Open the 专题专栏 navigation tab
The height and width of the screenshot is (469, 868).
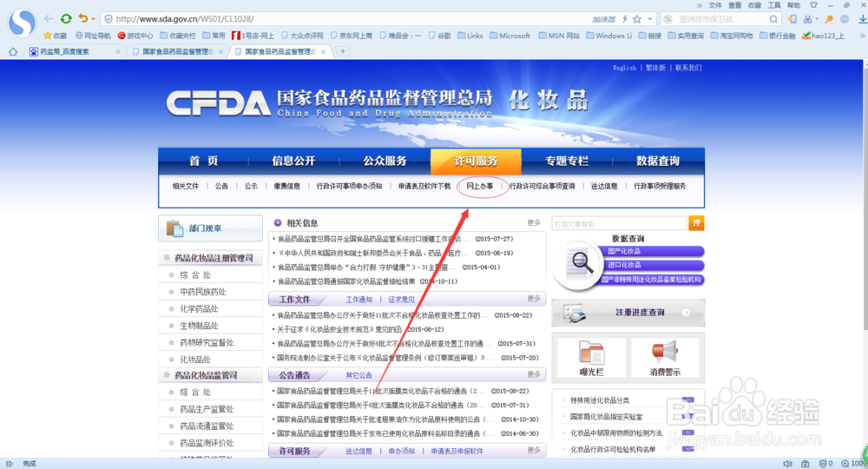click(x=567, y=162)
